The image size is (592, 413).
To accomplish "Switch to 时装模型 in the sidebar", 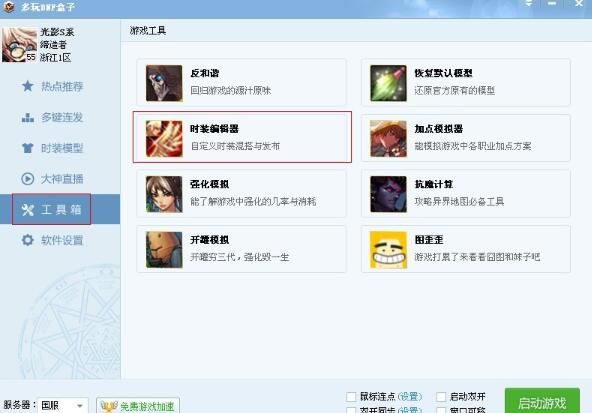I will pyautogui.click(x=53, y=148).
